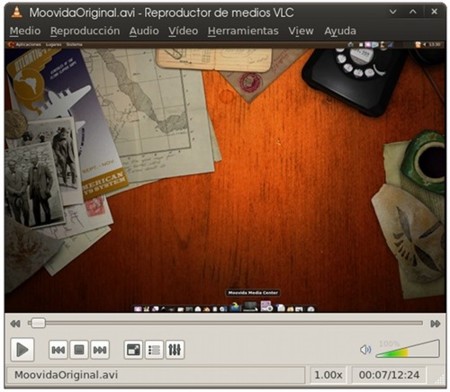Slow down playback with the left double-arrow
This screenshot has height=392, width=450.
point(15,324)
